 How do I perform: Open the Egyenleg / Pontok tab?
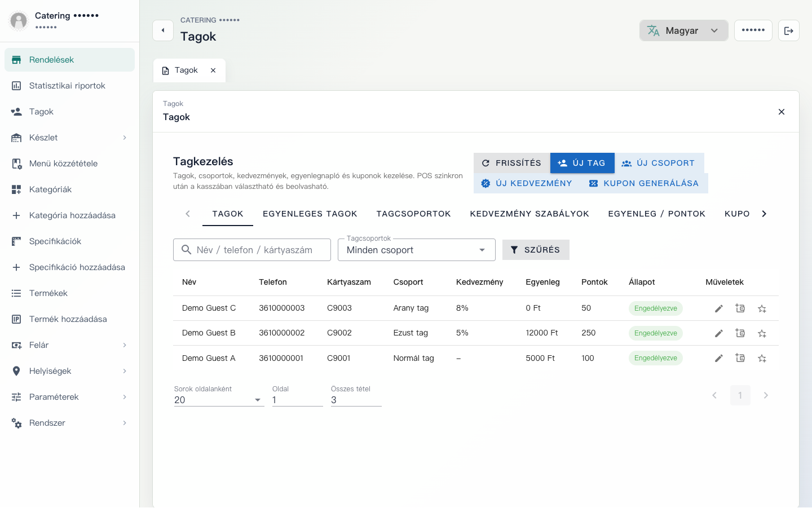point(657,214)
